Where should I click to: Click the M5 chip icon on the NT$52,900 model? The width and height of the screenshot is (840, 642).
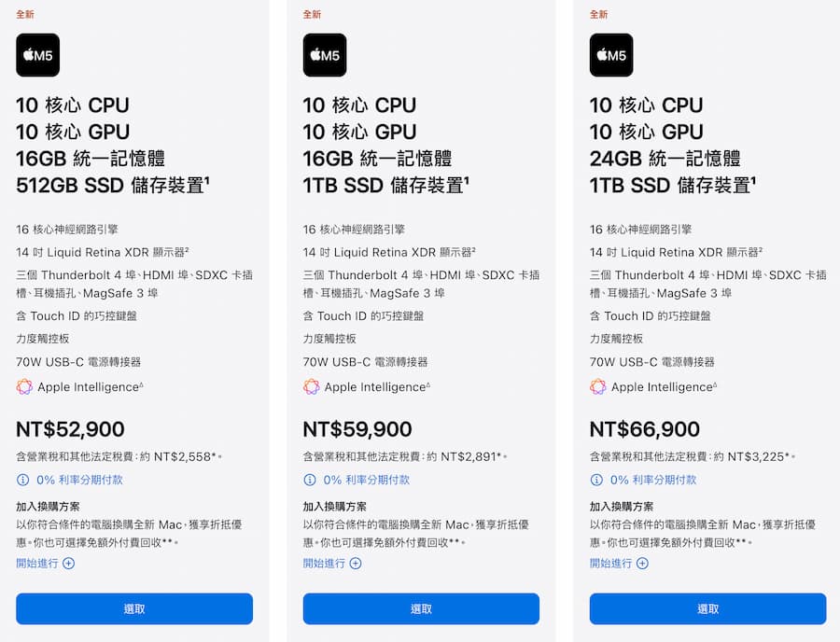(x=37, y=55)
